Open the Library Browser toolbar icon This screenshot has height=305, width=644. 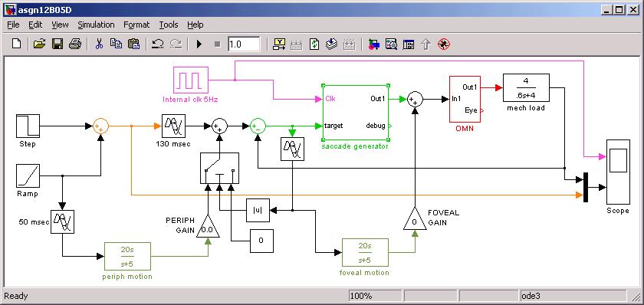[373, 44]
